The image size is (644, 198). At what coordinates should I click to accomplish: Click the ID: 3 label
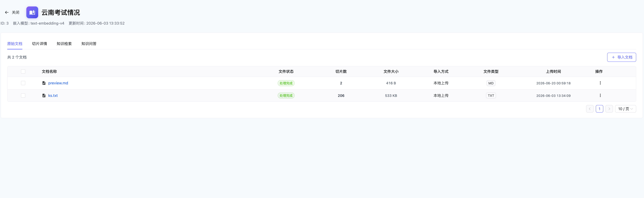click(x=4, y=23)
